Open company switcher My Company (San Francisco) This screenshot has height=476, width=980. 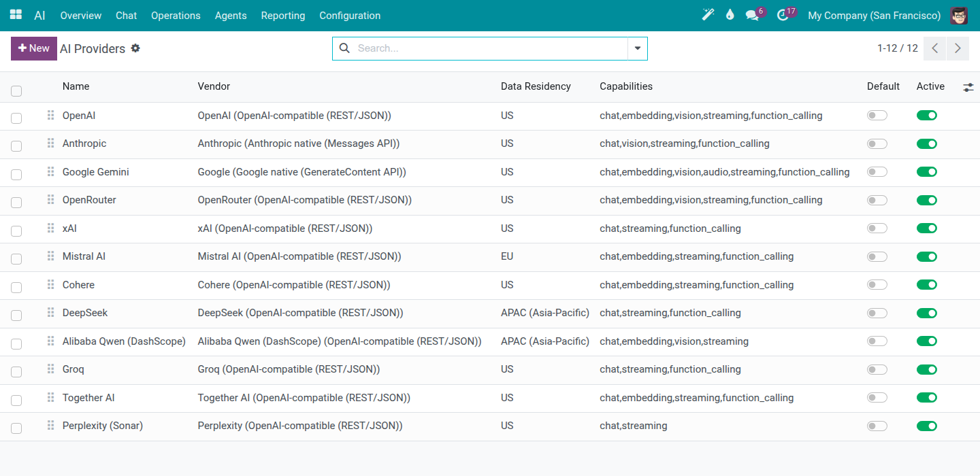tap(875, 15)
